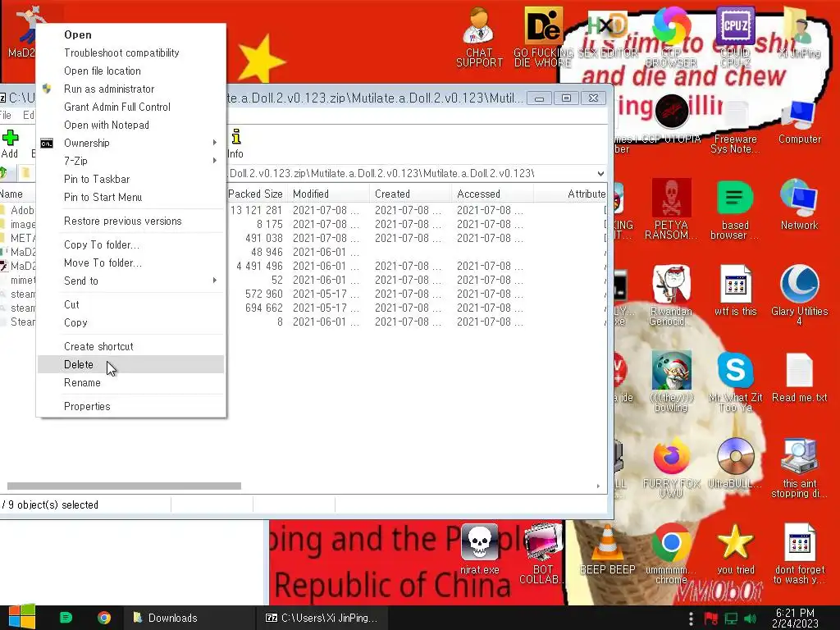Open the GO FUCKING DIE WHORE shortcut
Image resolution: width=840 pixels, height=630 pixels.
[x=543, y=38]
